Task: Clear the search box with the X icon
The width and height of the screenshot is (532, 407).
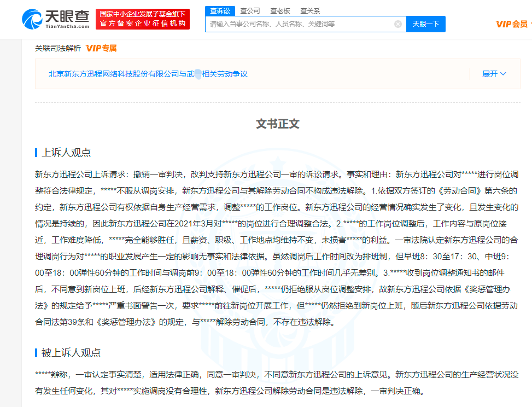Action: tap(398, 24)
